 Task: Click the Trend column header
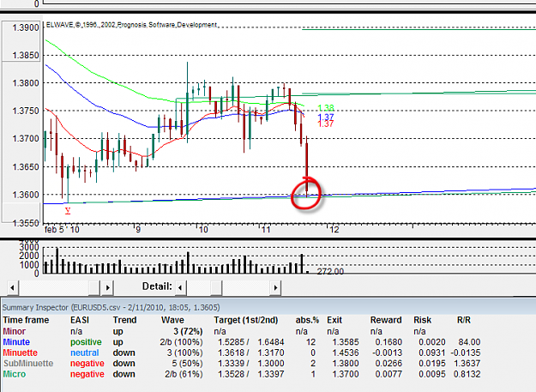(x=124, y=320)
